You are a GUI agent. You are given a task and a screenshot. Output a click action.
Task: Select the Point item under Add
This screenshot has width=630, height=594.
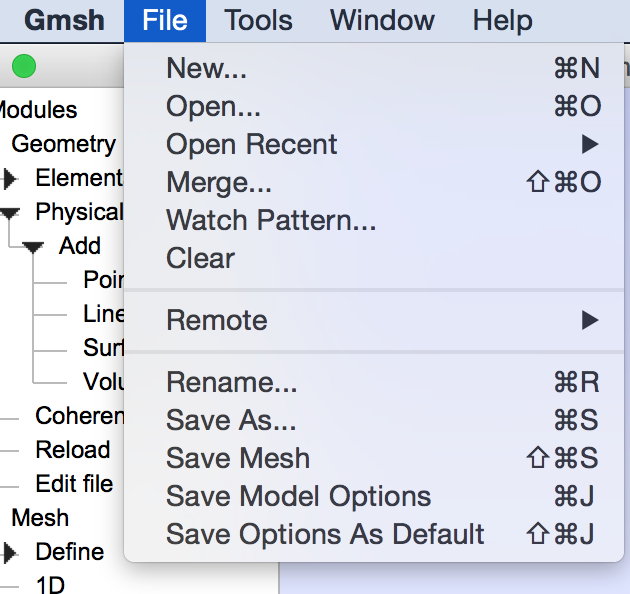pos(104,280)
